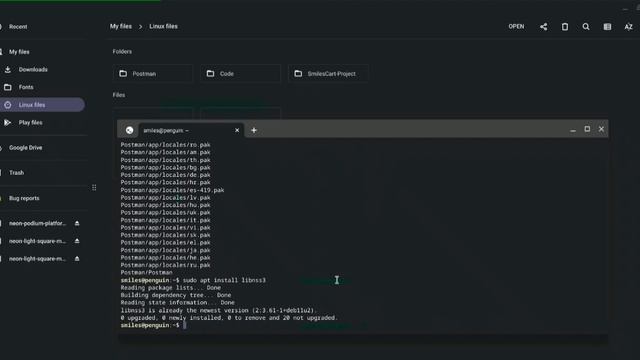Click the 'Postman/app/locales/ja.pak' line
Image resolution: width=640 pixels, height=360 pixels.
(x=165, y=250)
